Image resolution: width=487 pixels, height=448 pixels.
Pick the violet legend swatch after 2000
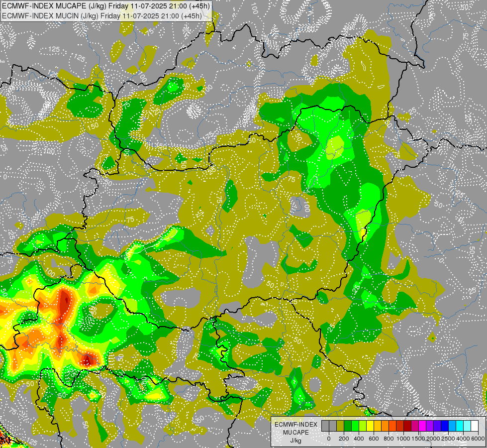438,426
